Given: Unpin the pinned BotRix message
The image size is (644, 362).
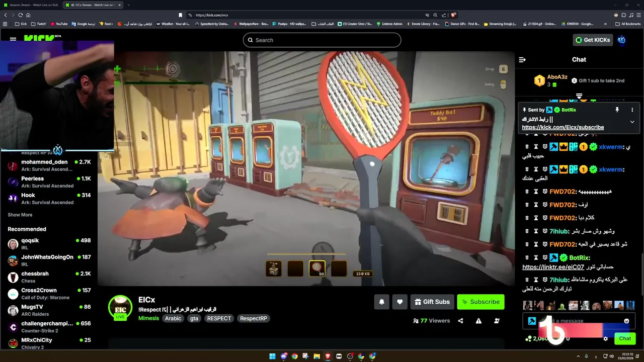Looking at the screenshot, I should click(617, 110).
